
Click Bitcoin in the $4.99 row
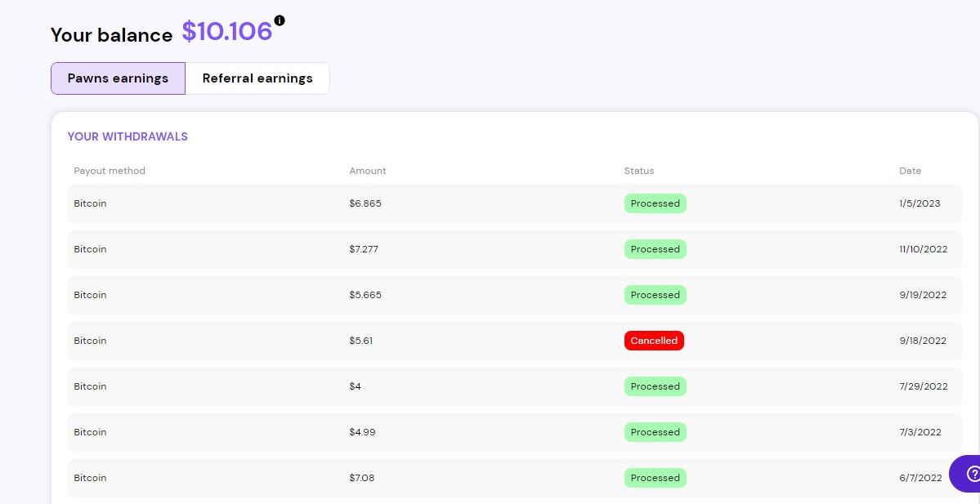tap(90, 432)
